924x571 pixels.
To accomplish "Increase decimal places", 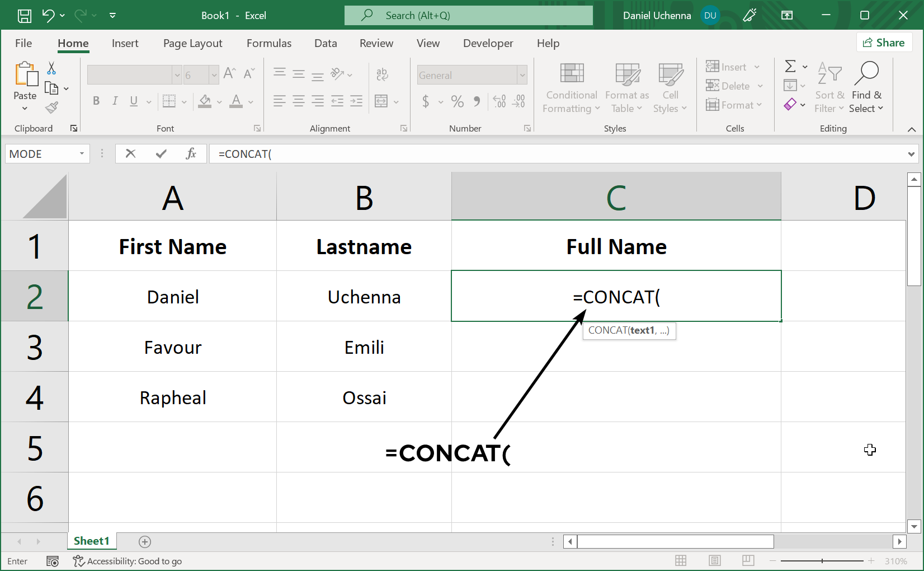I will tap(499, 102).
